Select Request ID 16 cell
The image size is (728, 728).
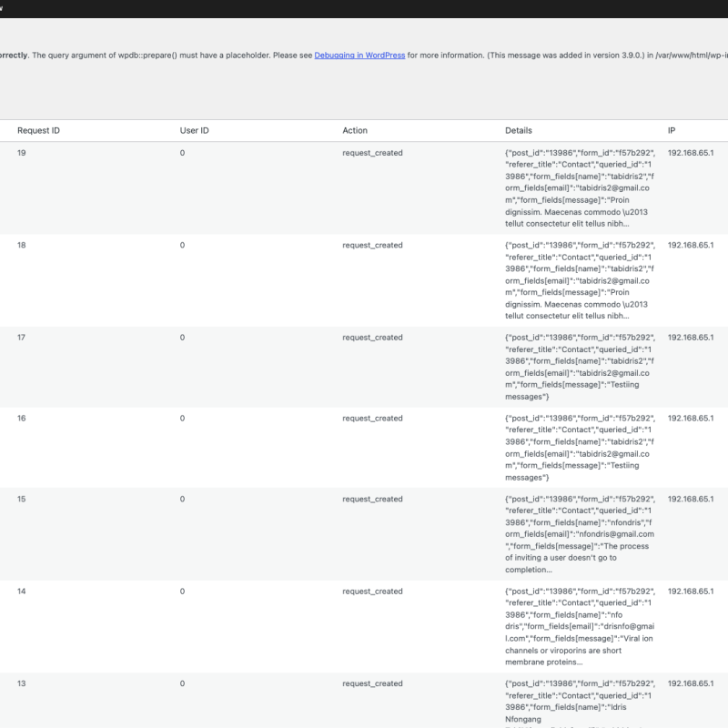21,419
